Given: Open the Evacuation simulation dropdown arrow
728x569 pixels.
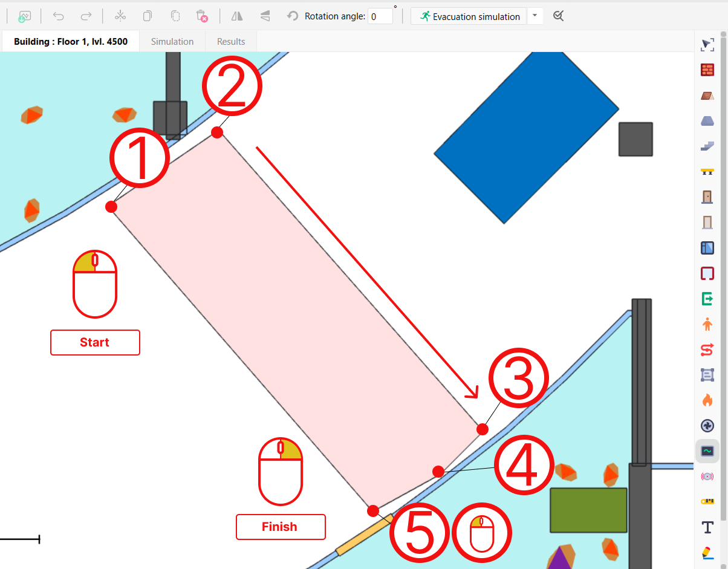Looking at the screenshot, I should point(535,16).
